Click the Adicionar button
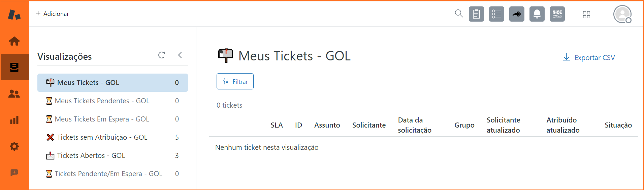 (52, 13)
